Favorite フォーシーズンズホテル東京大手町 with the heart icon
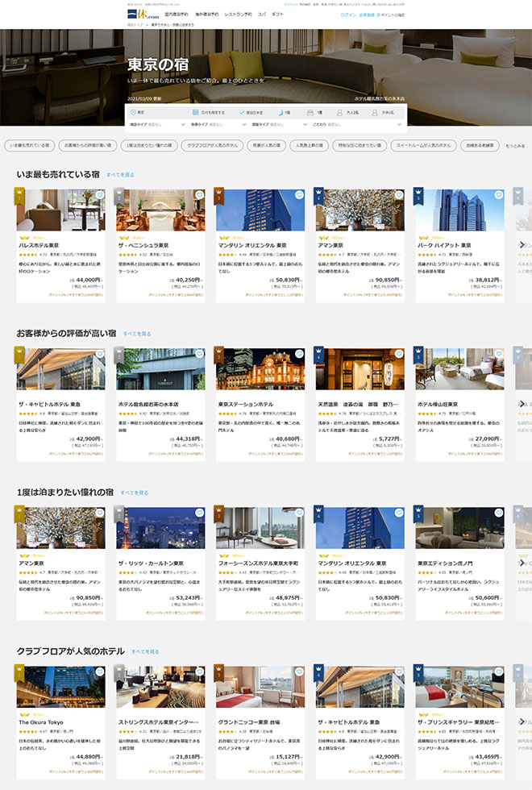 [x=299, y=513]
